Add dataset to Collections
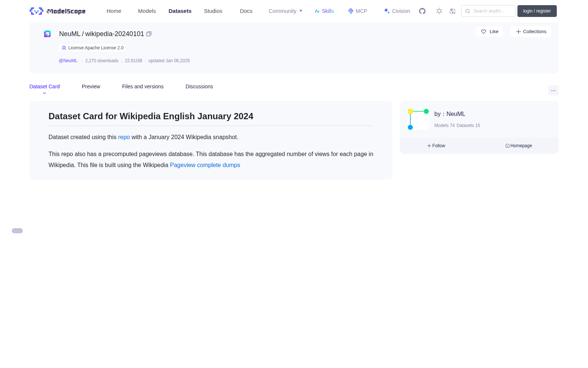 pyautogui.click(x=531, y=32)
